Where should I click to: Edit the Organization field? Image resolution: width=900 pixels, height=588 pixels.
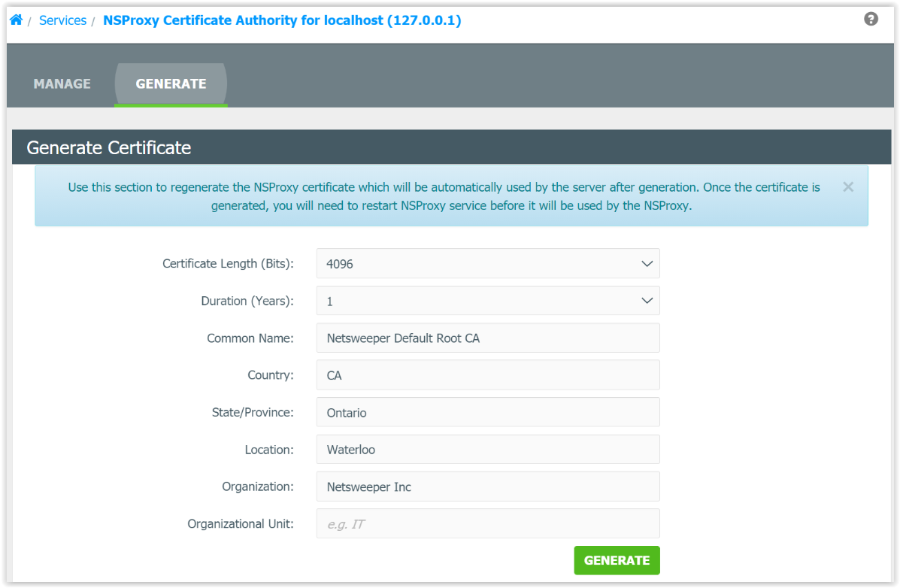click(488, 487)
